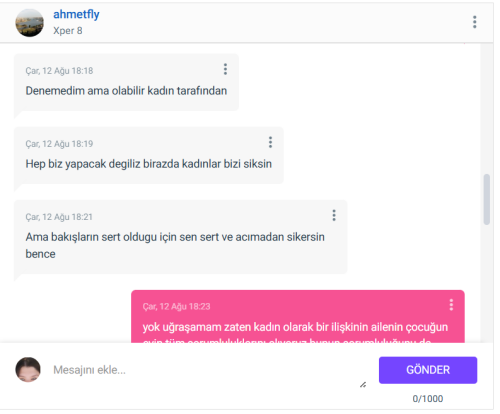Click timestamp 'Çar, 12 Ağu 18:21'
The height and width of the screenshot is (414, 500).
59,217
